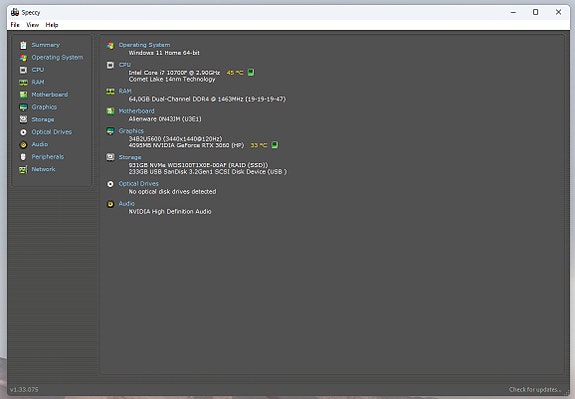This screenshot has width=575, height=399.
Task: Open the Storage label in sidebar
Action: tap(43, 120)
